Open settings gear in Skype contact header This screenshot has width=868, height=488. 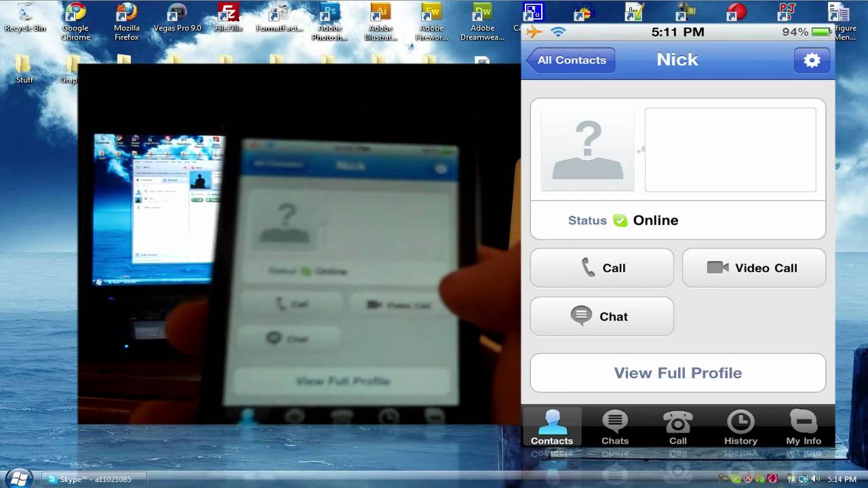(x=812, y=60)
